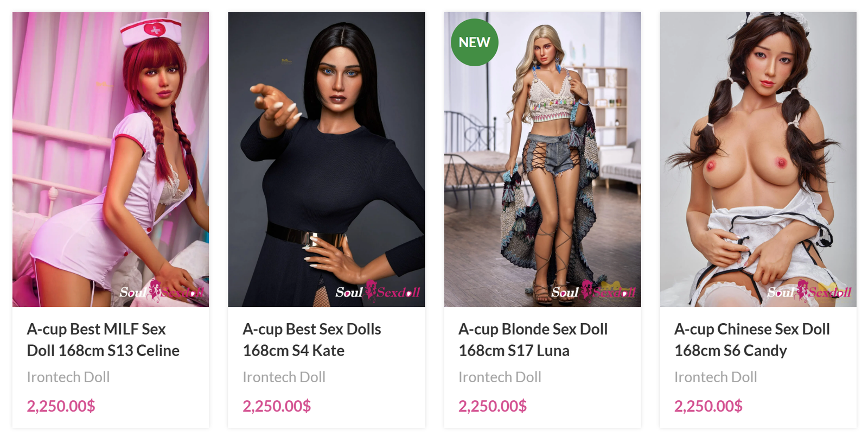Open the 168cm S17 Luna title link
This screenshot has height=436, width=868.
[x=533, y=340]
